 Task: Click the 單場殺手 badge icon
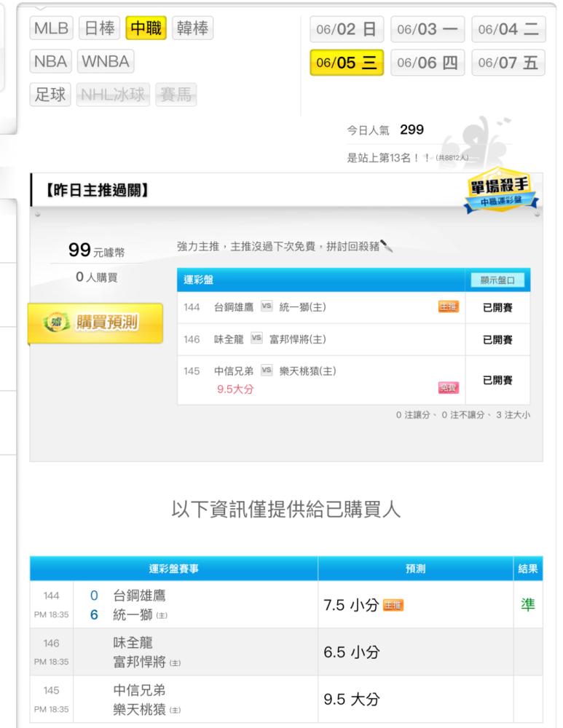(x=501, y=191)
